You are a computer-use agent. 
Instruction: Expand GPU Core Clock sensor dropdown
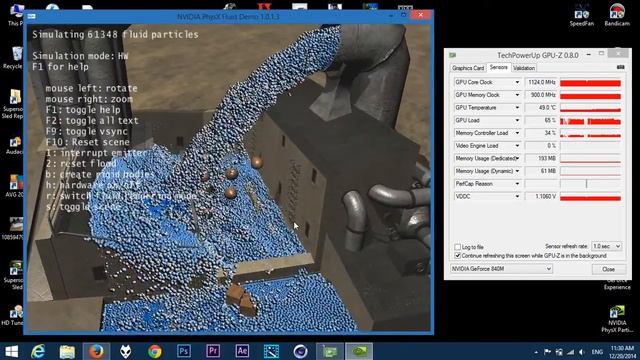coord(517,82)
